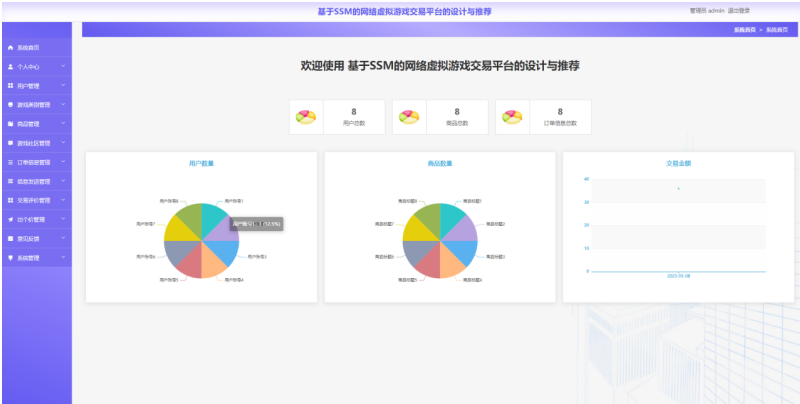Click the person icon for 个人中心

tap(10, 67)
